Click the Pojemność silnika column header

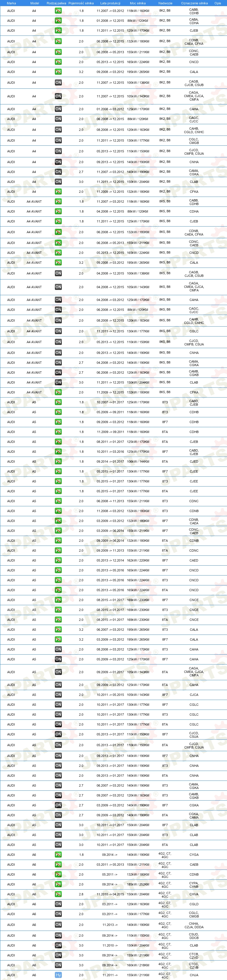click(81, 3)
